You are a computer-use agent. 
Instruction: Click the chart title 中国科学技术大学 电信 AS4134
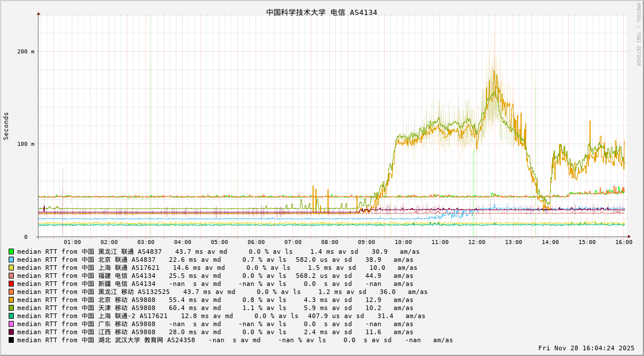322,13
